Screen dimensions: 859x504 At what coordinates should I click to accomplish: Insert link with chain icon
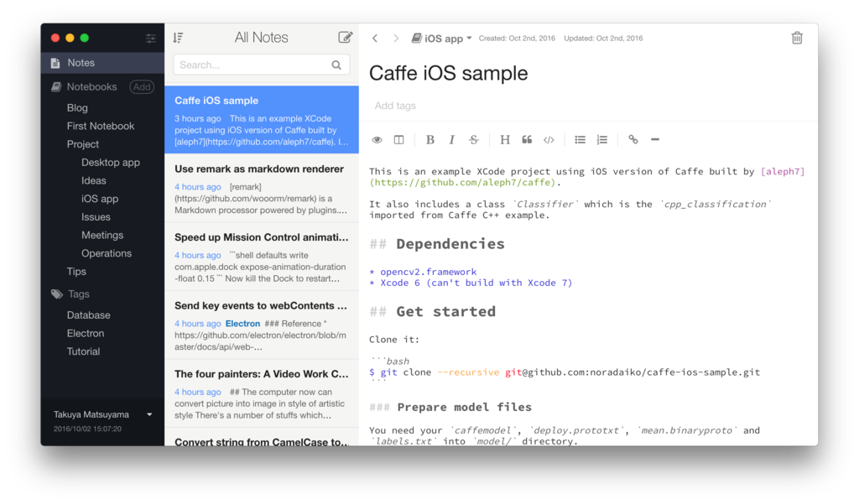(x=633, y=140)
